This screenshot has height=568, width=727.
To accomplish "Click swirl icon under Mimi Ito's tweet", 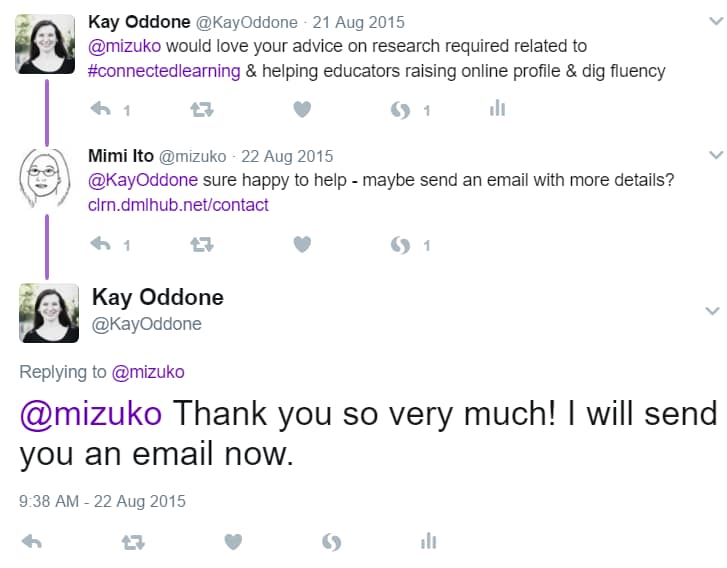I will pyautogui.click(x=400, y=244).
